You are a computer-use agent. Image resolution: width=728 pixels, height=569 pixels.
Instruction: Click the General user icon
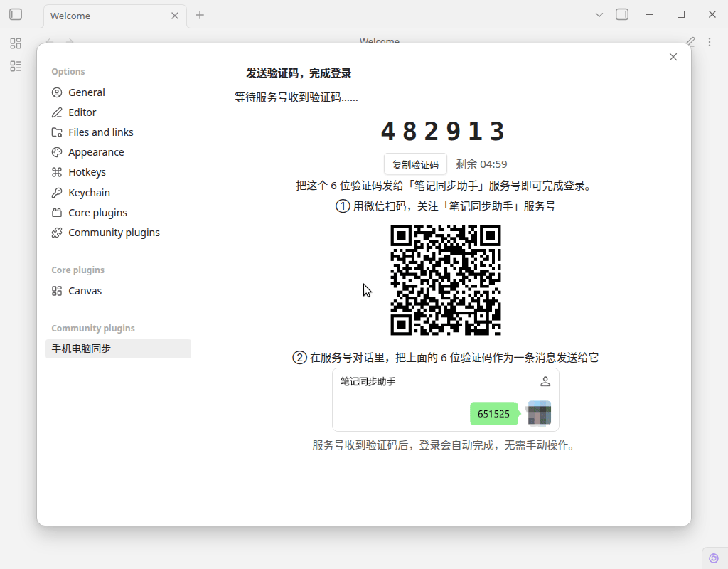[x=57, y=92]
